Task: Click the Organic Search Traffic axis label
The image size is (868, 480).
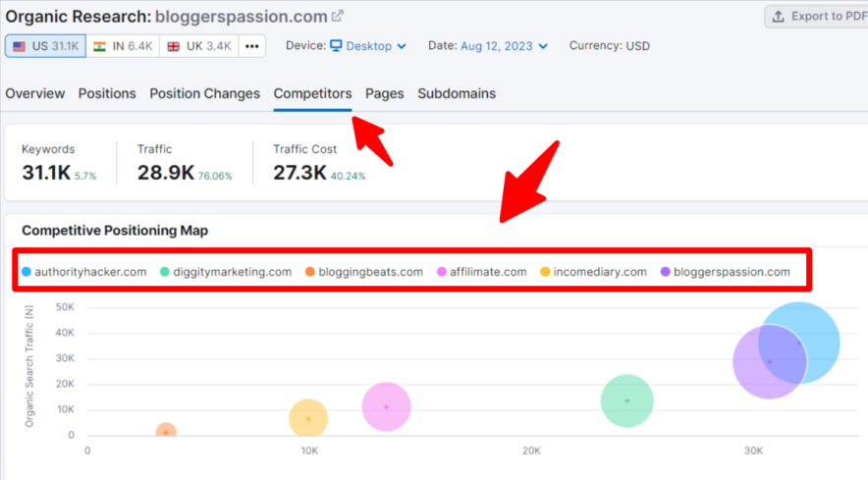Action: [29, 366]
